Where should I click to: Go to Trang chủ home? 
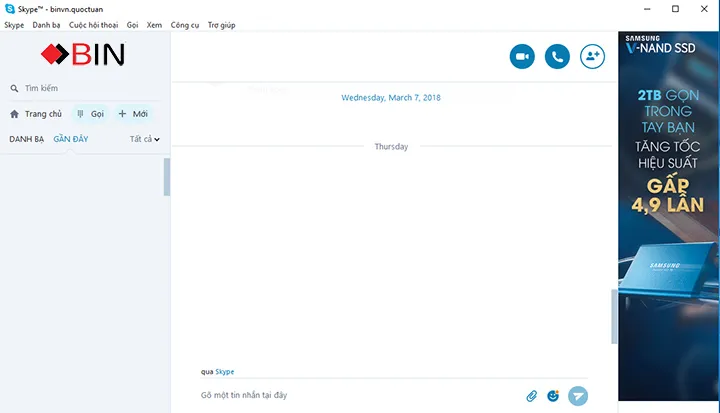coord(36,114)
